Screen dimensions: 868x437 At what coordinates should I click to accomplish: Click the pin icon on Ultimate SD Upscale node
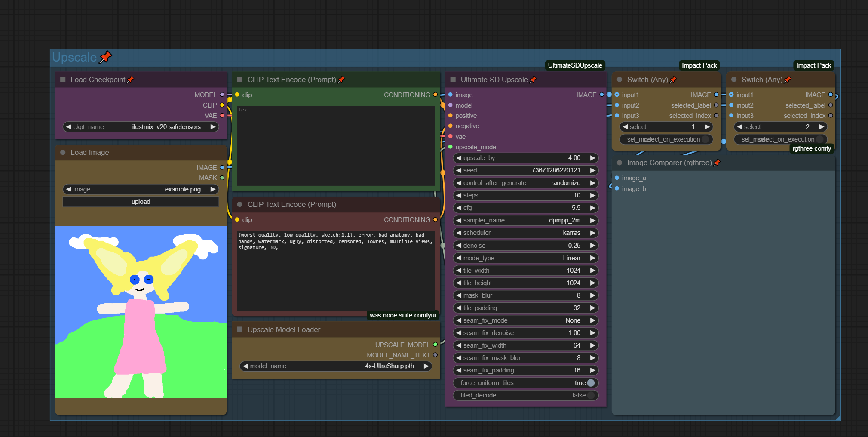point(533,80)
